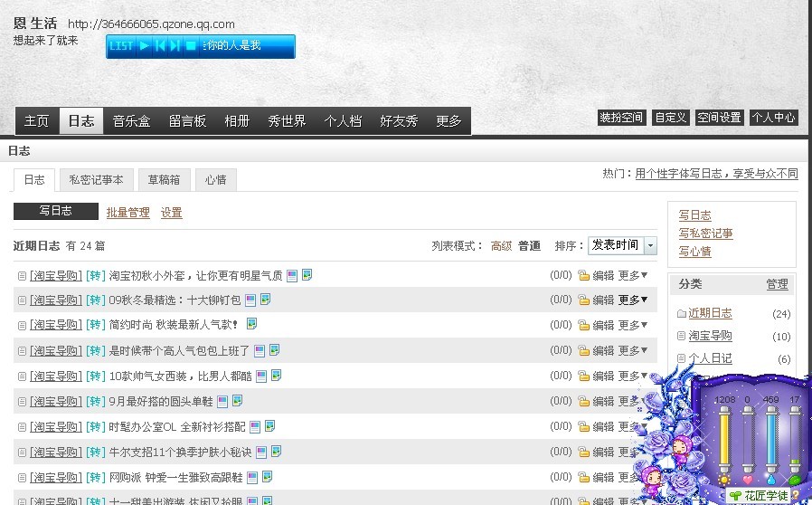812x505 pixels.
Task: Click the black 写日志 button
Action: click(56, 211)
